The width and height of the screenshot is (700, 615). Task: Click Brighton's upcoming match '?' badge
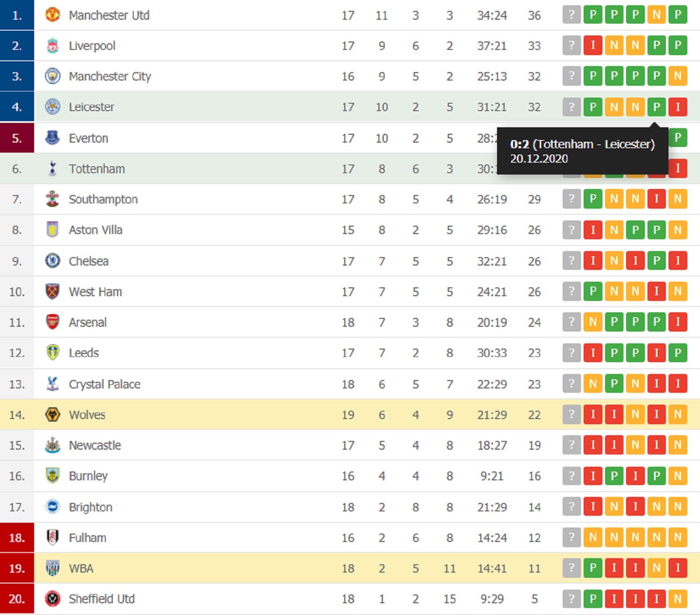point(571,507)
